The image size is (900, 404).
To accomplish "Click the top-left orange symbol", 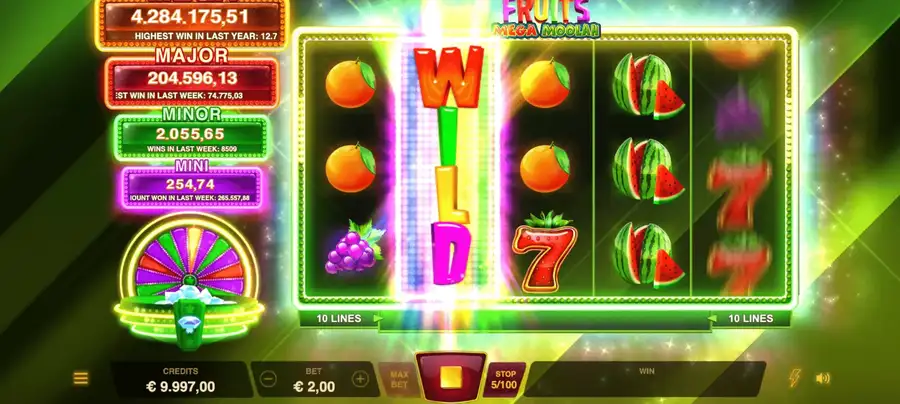I will tap(350, 83).
